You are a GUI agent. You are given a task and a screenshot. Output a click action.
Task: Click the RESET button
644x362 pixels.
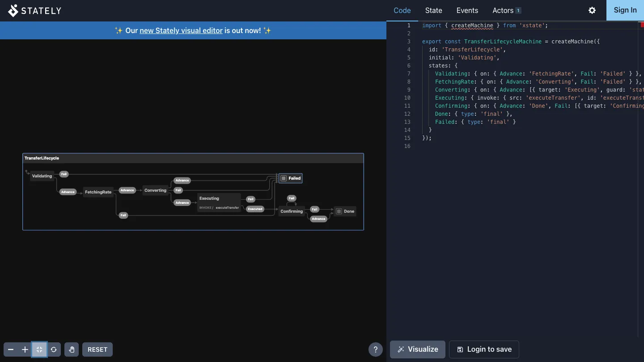(97, 349)
